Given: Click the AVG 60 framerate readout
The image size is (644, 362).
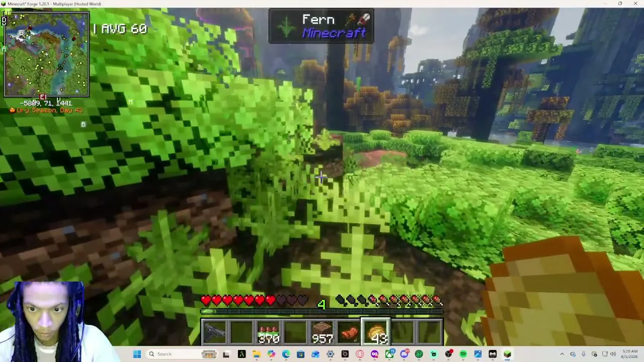Looking at the screenshot, I should point(124,29).
